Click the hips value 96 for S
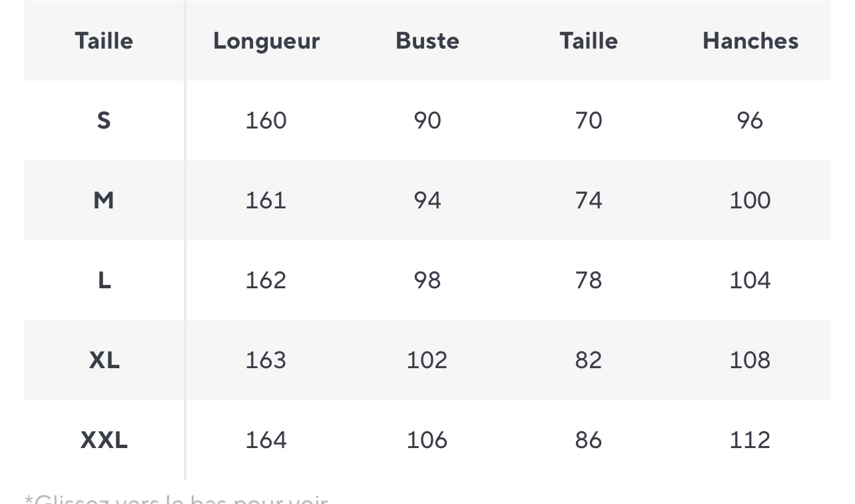This screenshot has height=504, width=855. (750, 121)
